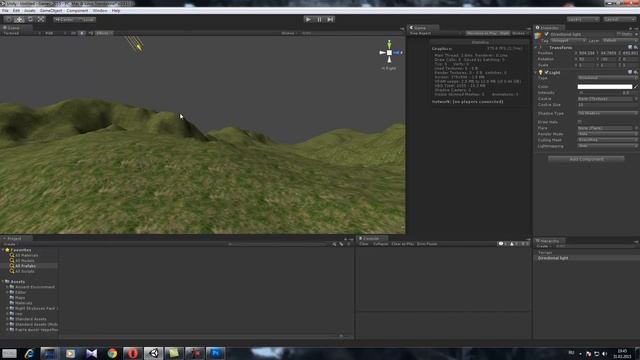This screenshot has height=360, width=640.
Task: Open the Layout dropdown in top toolbar
Action: click(619, 19)
